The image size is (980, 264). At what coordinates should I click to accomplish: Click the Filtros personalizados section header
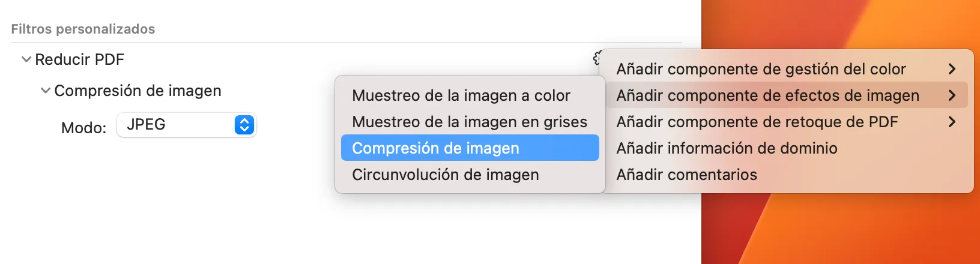[83, 29]
